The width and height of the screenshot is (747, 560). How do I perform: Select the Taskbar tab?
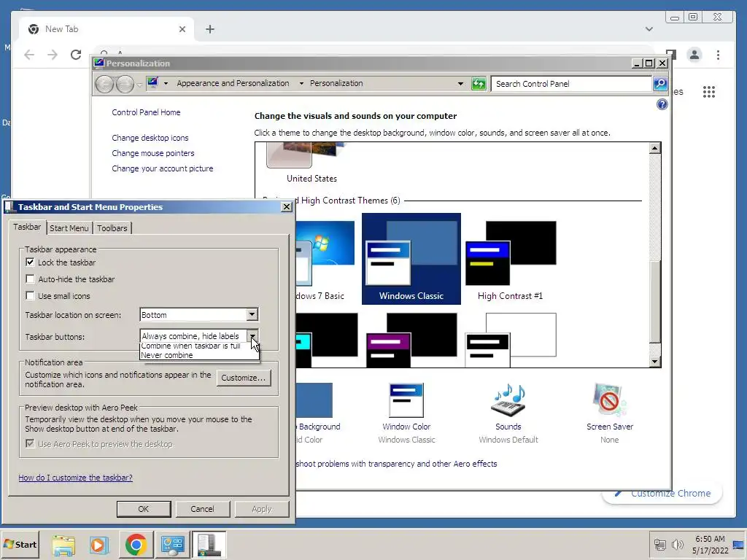(x=27, y=227)
